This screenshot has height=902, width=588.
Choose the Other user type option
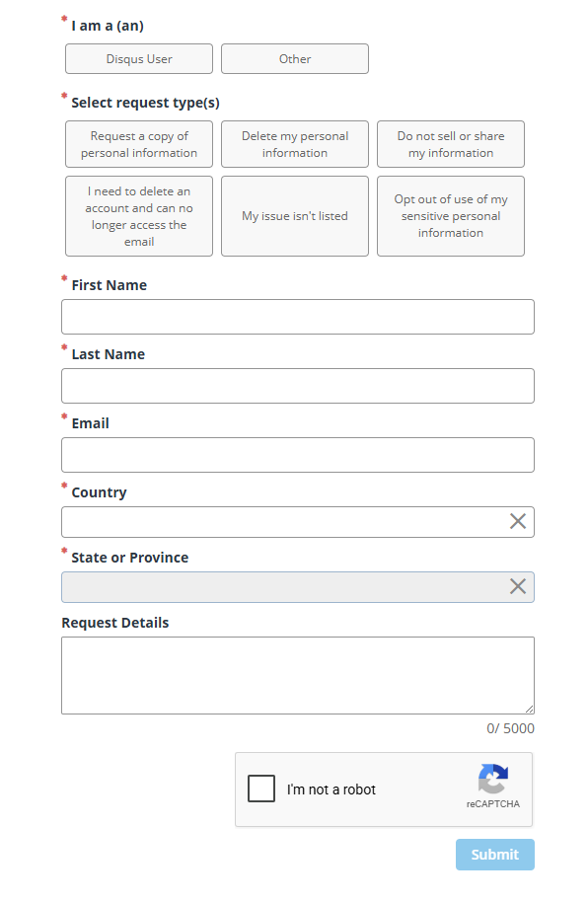(x=295, y=58)
